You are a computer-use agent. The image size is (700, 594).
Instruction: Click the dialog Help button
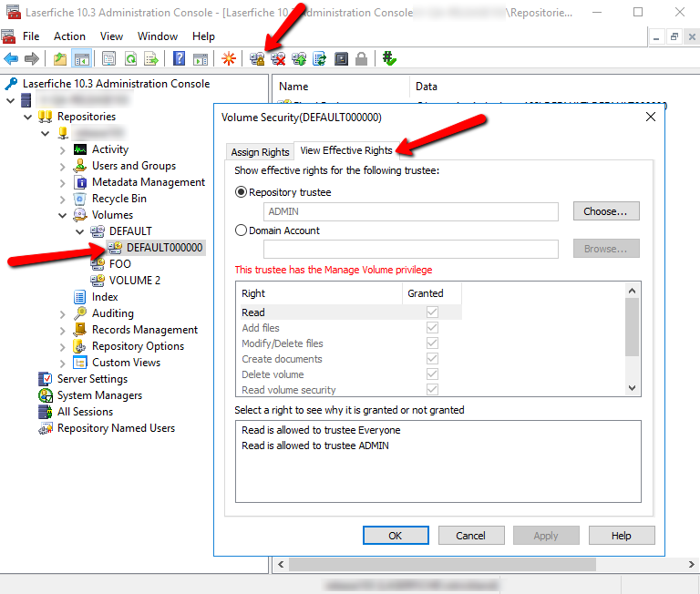622,535
